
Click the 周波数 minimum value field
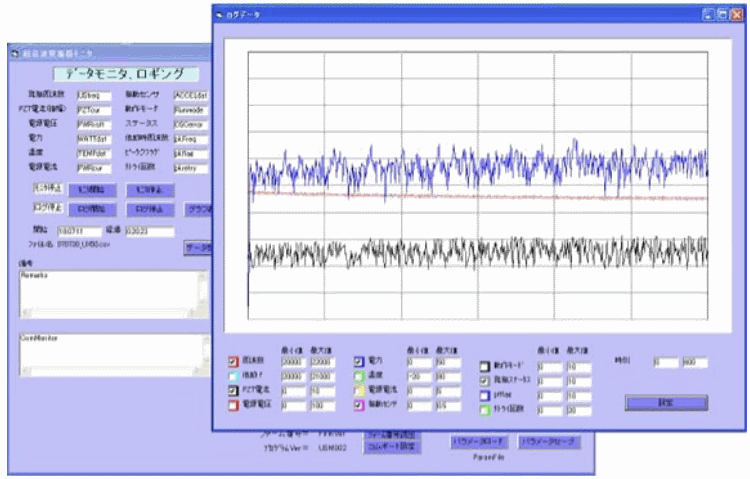[x=293, y=362]
